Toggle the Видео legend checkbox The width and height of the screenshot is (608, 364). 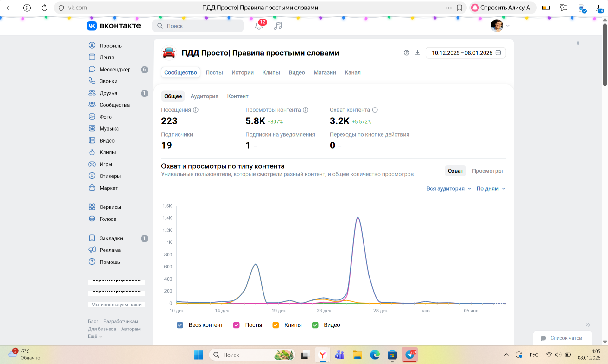315,325
